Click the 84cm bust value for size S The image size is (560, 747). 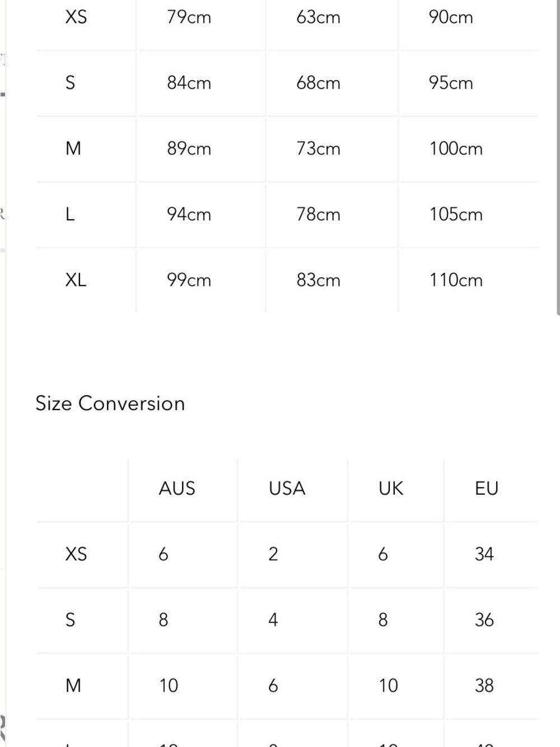189,83
